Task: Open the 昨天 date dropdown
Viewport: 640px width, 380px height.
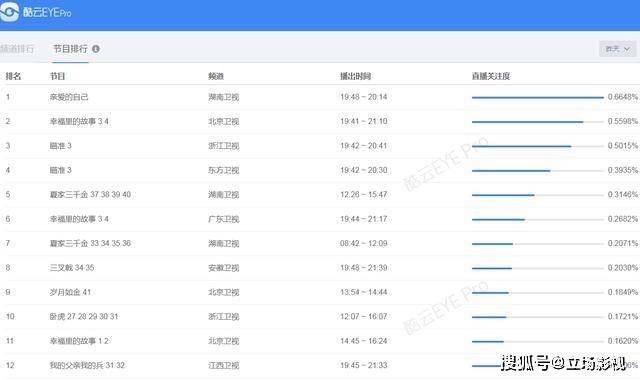Action: 617,49
